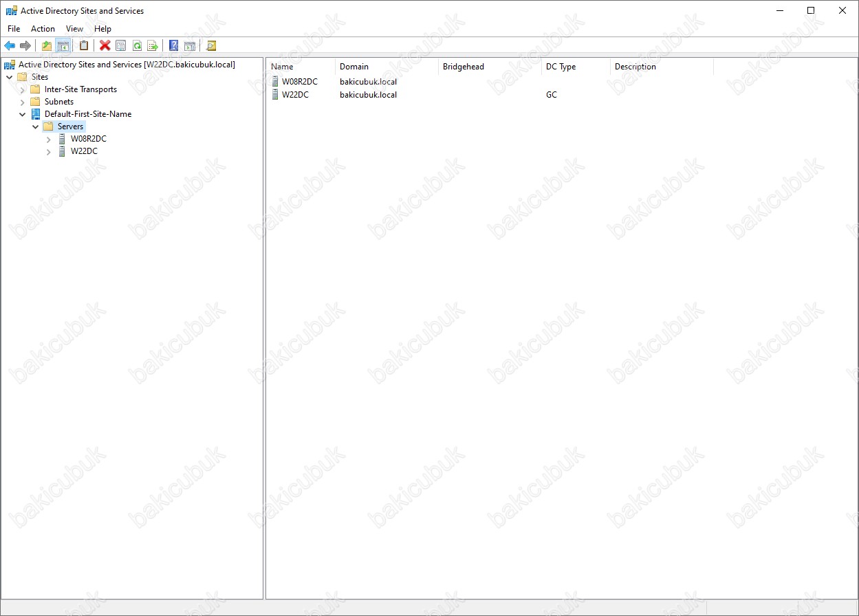859x616 pixels.
Task: Click bakicubuk.local domain in W22DC row
Action: click(x=368, y=95)
